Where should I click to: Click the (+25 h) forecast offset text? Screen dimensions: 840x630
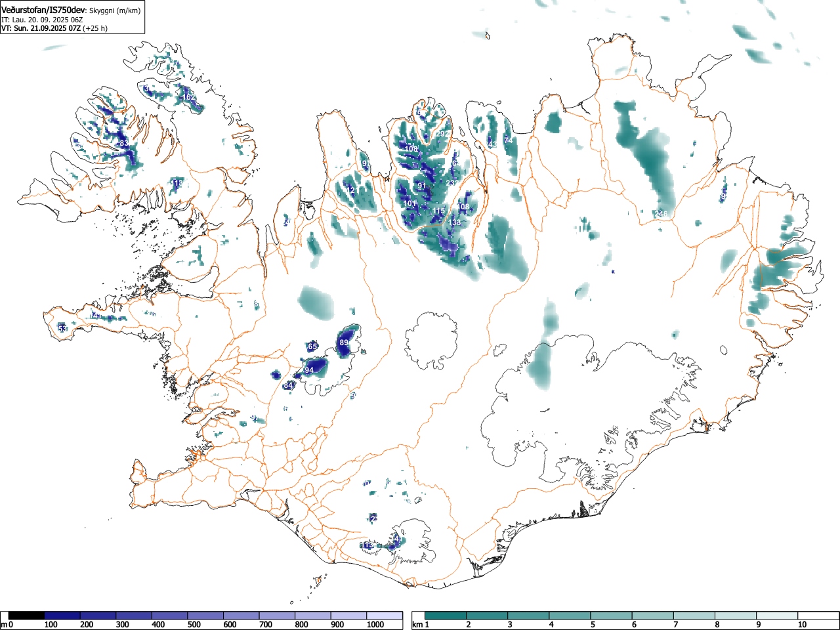click(95, 28)
